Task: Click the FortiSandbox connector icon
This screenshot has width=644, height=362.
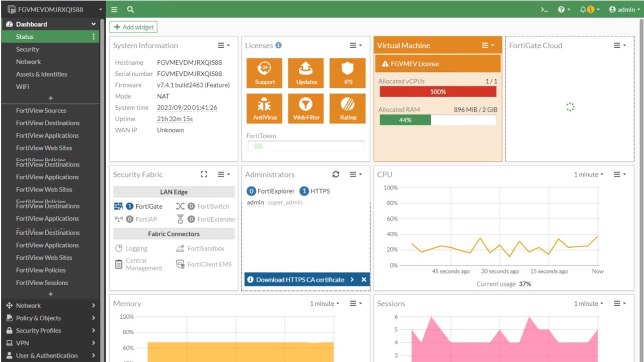Action: 180,248
